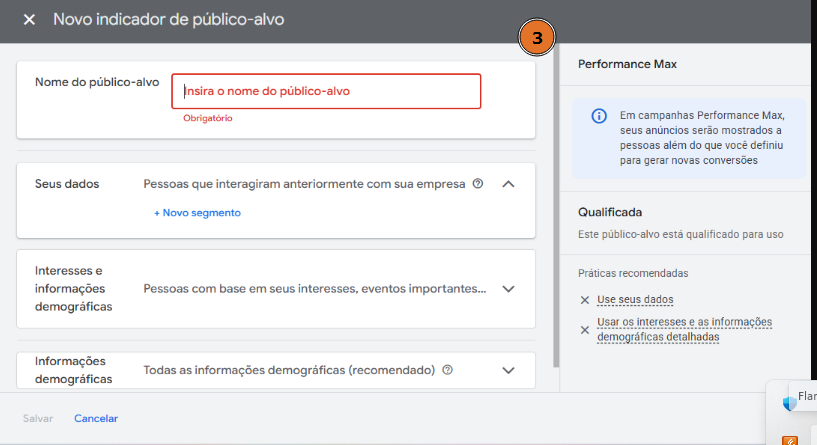The image size is (817, 445).
Task: Click X icon beside Usar os interesses recommendation
Action: (585, 330)
